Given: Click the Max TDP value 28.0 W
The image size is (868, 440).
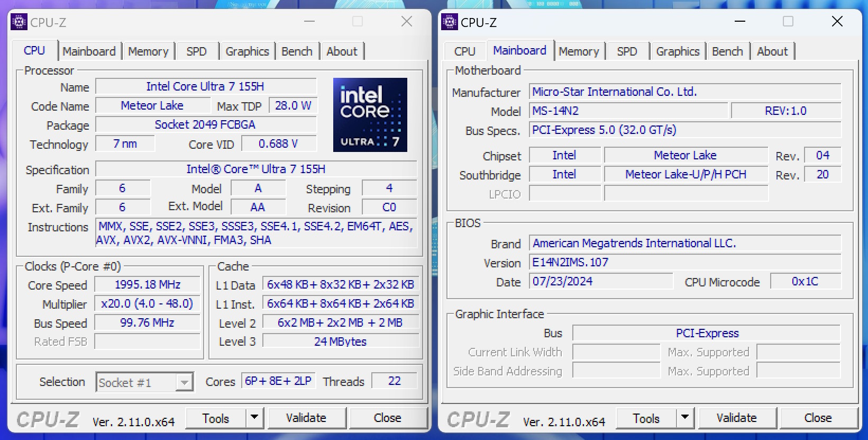Looking at the screenshot, I should click(293, 105).
